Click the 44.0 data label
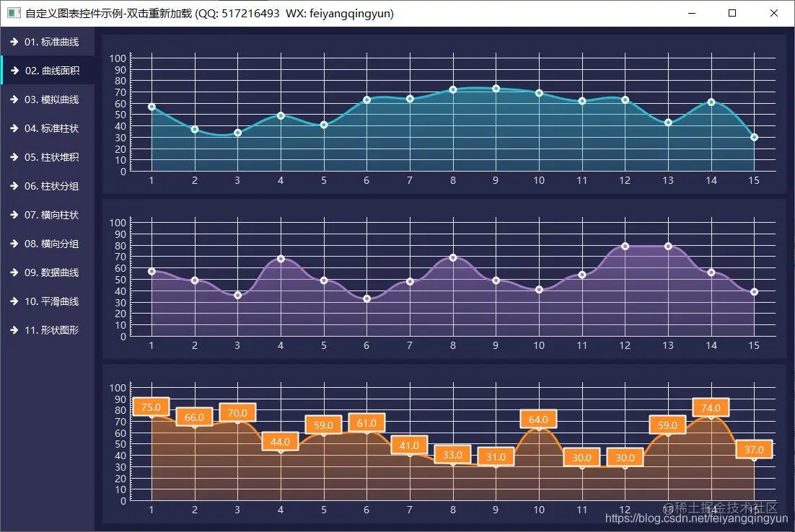This screenshot has width=795, height=532. click(281, 442)
